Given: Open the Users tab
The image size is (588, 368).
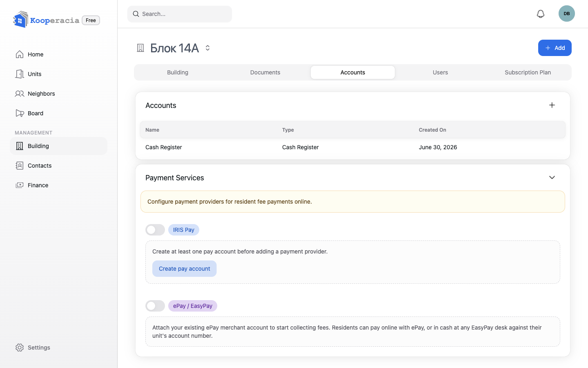Looking at the screenshot, I should pyautogui.click(x=440, y=72).
